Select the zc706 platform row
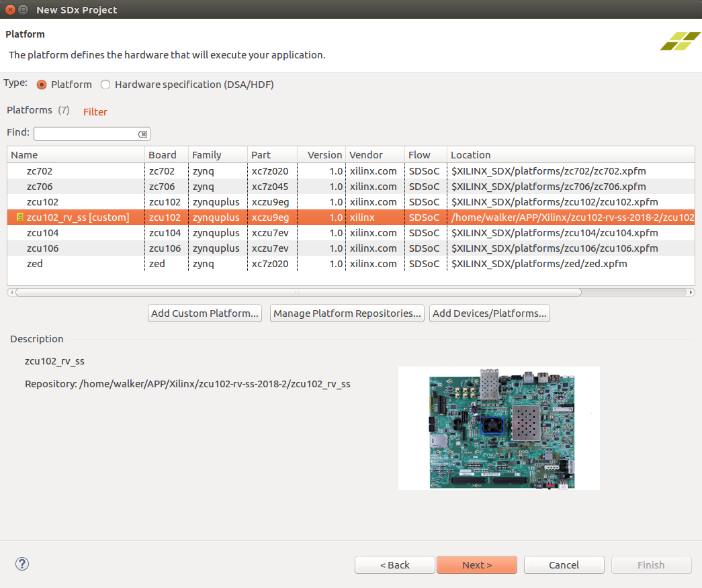Screen dimensions: 702x588 351,187
